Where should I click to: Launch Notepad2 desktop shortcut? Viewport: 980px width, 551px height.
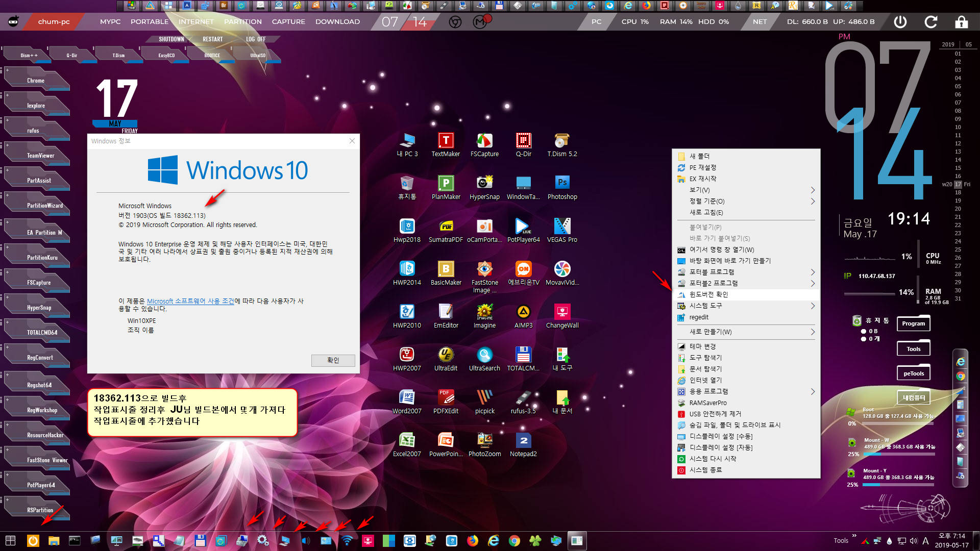coord(523,445)
